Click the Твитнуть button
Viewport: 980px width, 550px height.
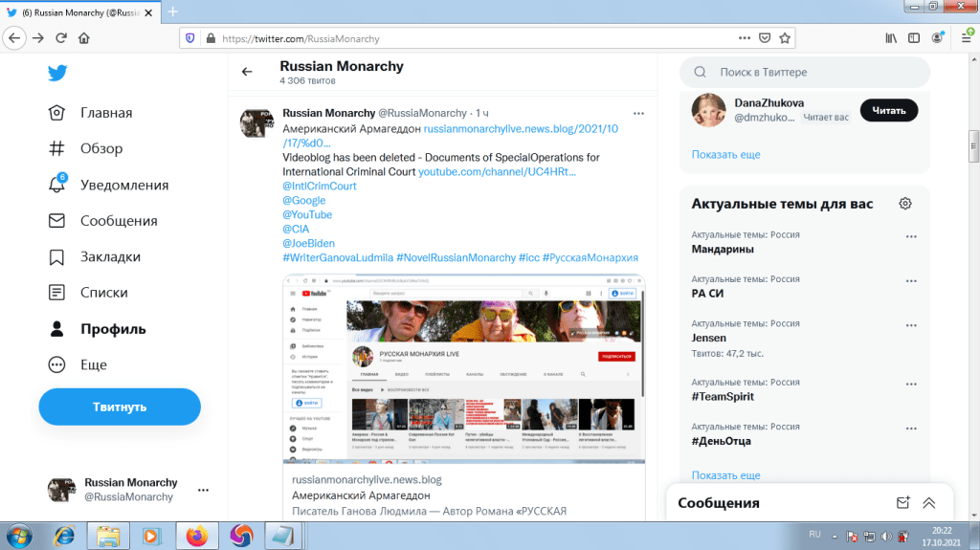pyautogui.click(x=120, y=407)
